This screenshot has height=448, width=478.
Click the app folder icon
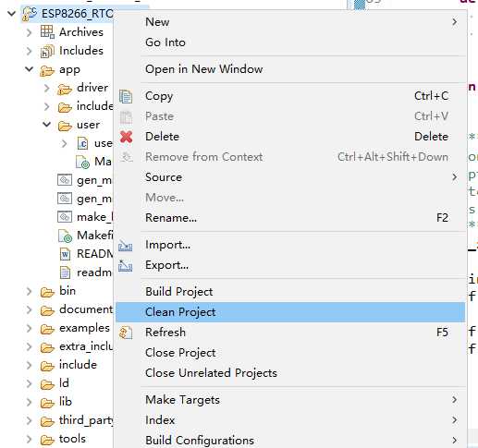[x=47, y=70]
